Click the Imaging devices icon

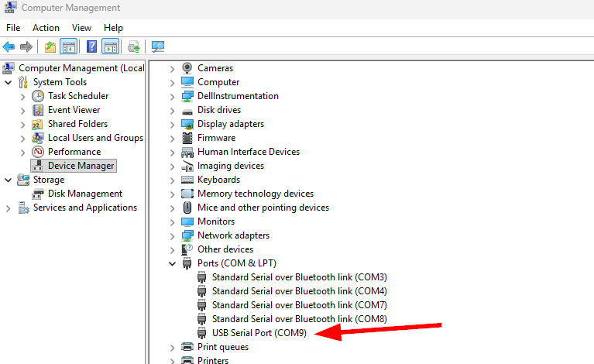[187, 166]
